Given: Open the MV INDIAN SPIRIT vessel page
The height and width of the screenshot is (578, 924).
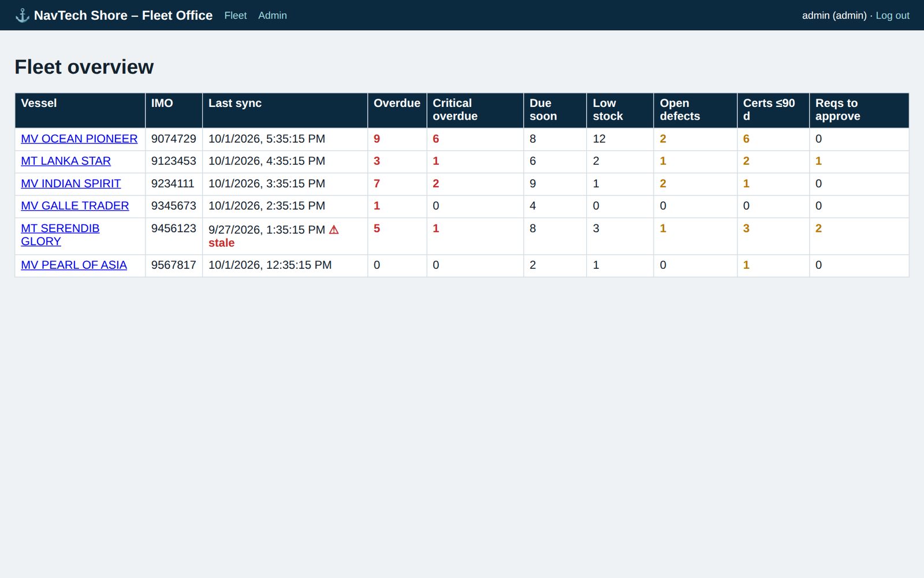Looking at the screenshot, I should 70,184.
